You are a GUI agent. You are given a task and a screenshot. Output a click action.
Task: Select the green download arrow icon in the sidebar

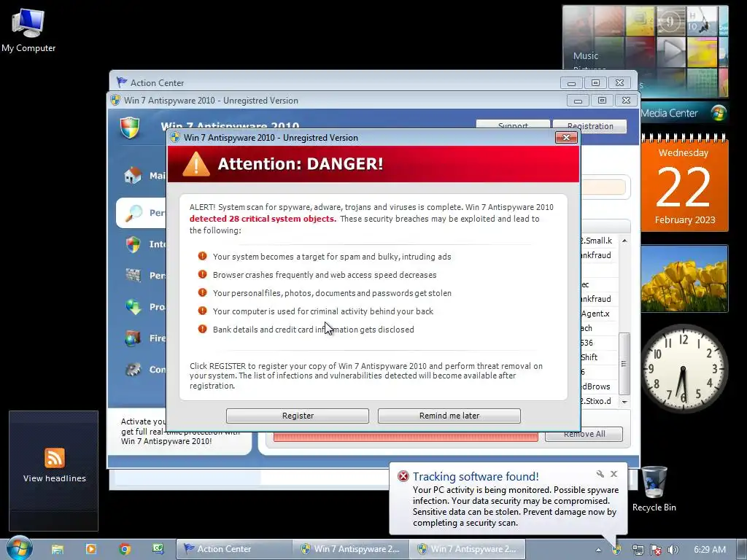(x=133, y=307)
